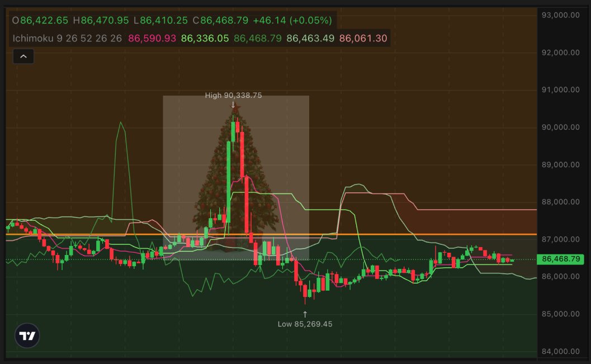Click the up-arrow marker above the low label
The width and height of the screenshot is (591, 364).
[x=305, y=314]
